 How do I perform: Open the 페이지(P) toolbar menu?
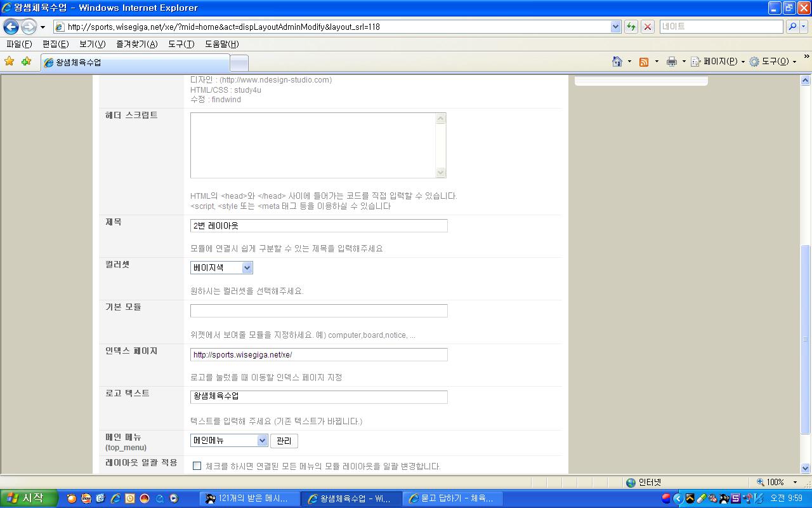click(x=717, y=62)
